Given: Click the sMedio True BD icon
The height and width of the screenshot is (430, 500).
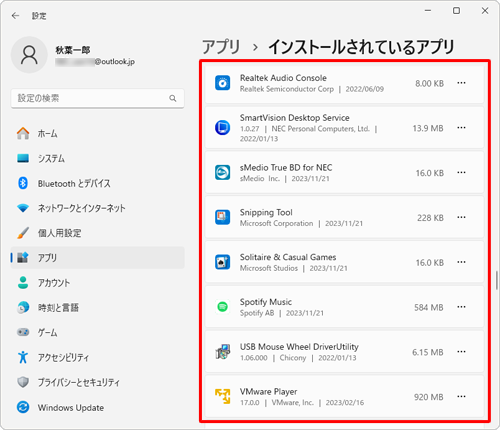Looking at the screenshot, I should click(222, 172).
